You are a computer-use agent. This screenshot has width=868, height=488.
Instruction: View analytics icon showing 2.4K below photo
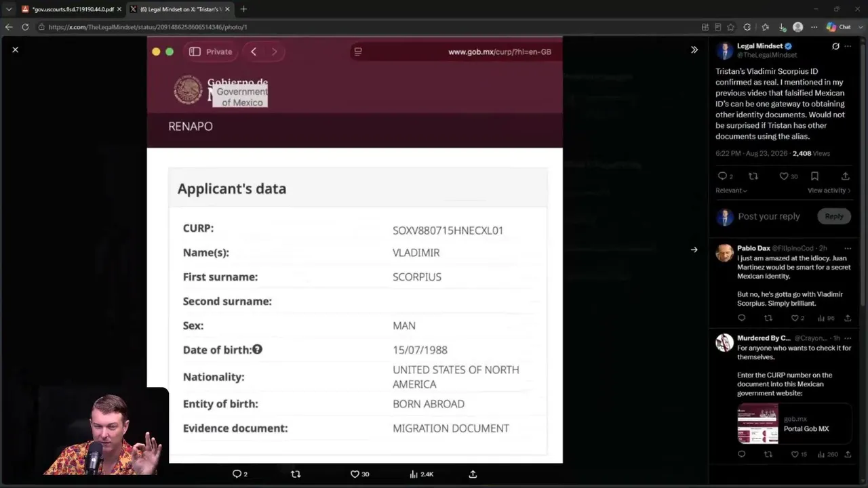(414, 474)
